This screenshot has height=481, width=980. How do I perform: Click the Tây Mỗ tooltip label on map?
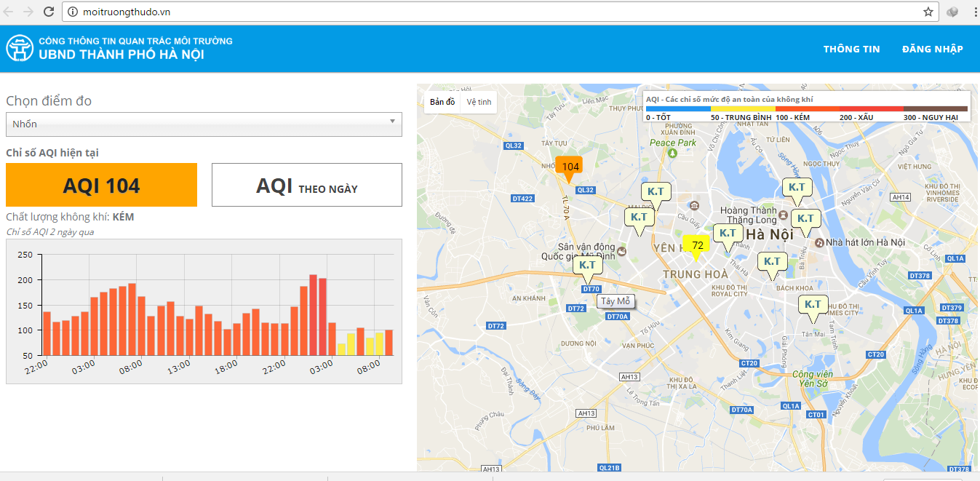pos(616,301)
